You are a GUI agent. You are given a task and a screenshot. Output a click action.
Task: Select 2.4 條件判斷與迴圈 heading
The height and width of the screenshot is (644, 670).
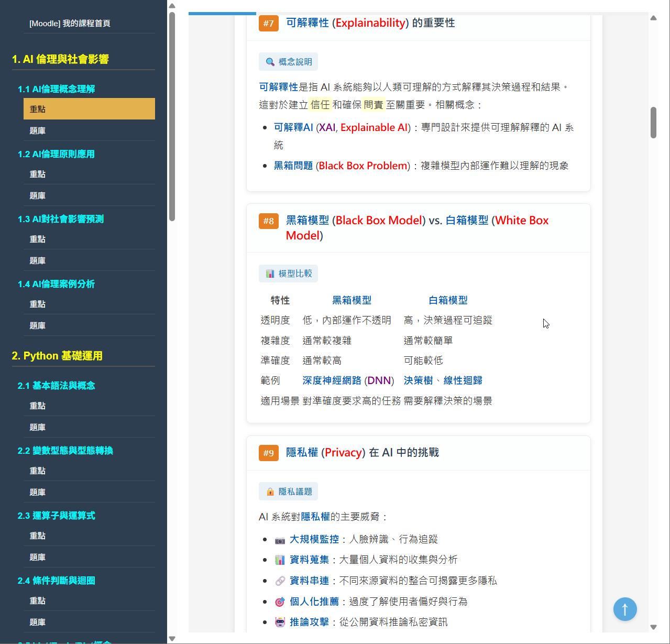57,581
